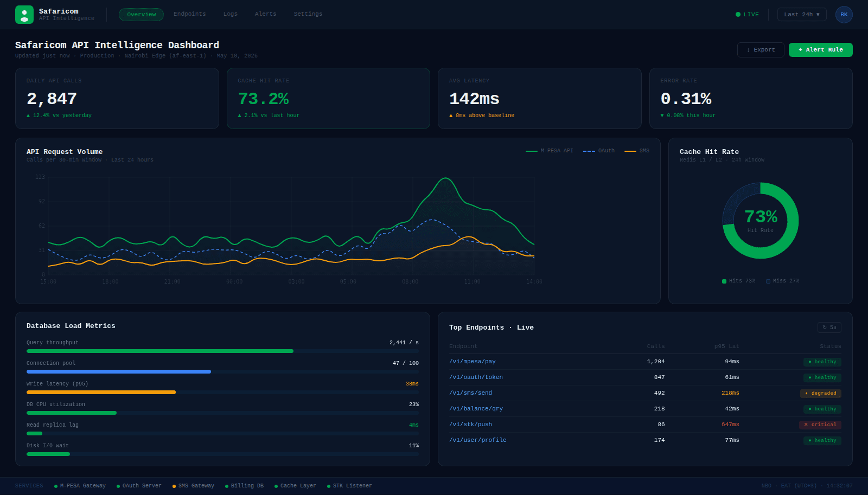
Task: Click the Write latency (p95) bar
Action: point(222,393)
